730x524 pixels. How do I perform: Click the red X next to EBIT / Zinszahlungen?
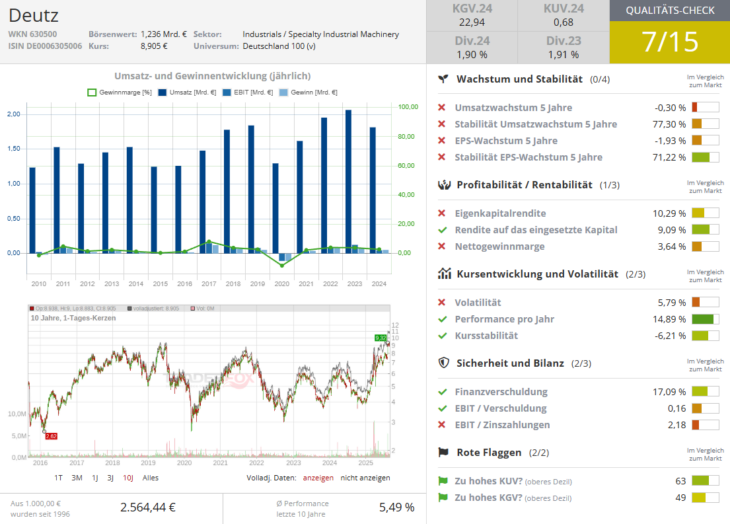442,424
